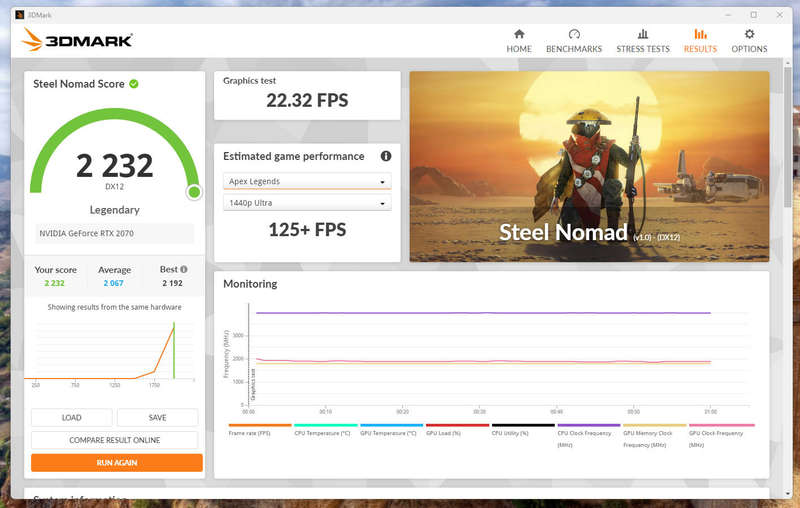Toggle GPU Temperature blue legend swatch

tap(391, 425)
